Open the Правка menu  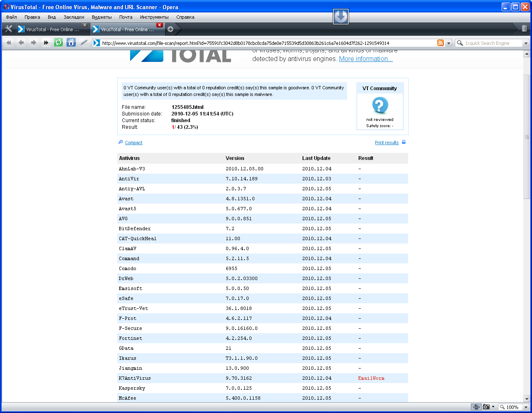[32, 17]
